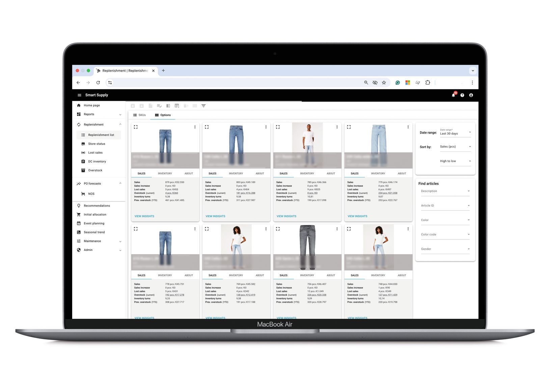The image size is (550, 392).
Task: Open the High to low order dropdown
Action: [456, 161]
